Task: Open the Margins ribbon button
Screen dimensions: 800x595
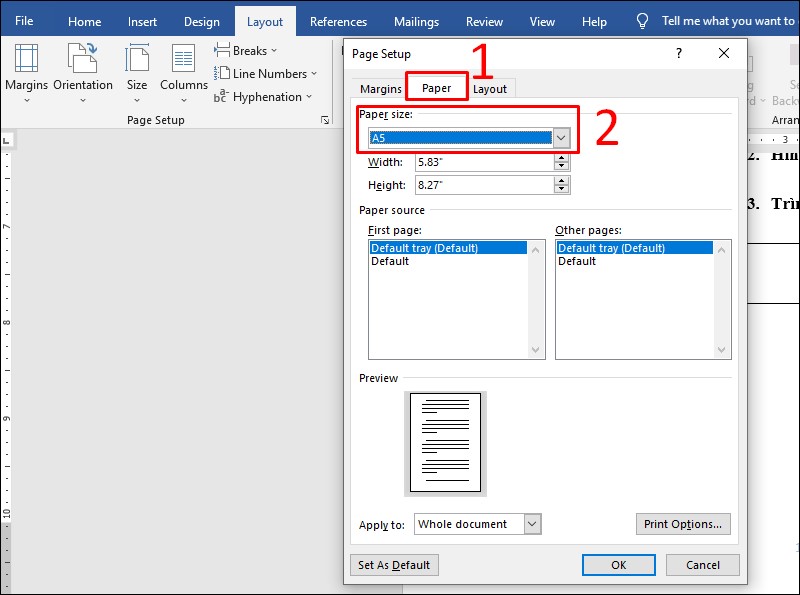Action: (x=26, y=68)
